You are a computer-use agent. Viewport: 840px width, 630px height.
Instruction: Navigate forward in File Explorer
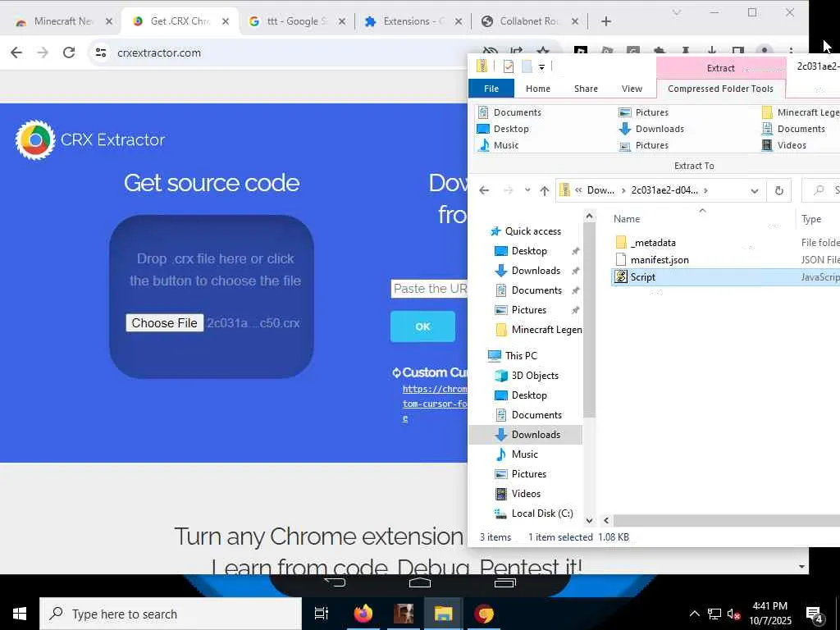508,190
